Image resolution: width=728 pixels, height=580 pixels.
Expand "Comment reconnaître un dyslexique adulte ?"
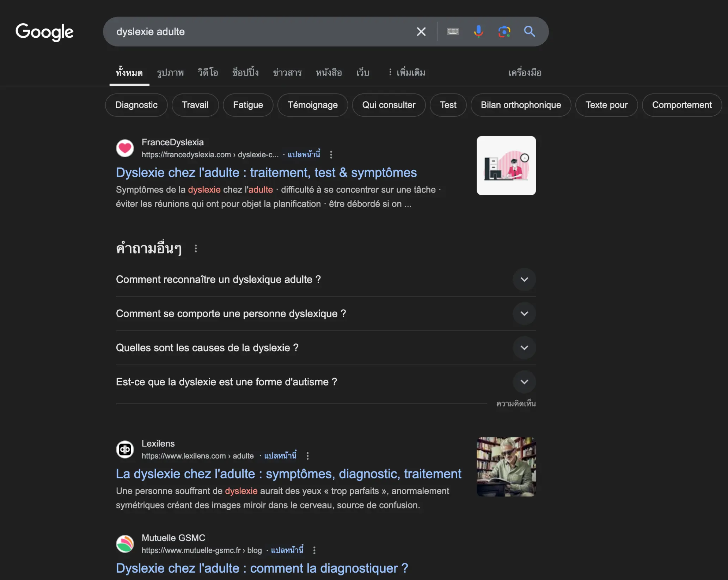(x=524, y=280)
